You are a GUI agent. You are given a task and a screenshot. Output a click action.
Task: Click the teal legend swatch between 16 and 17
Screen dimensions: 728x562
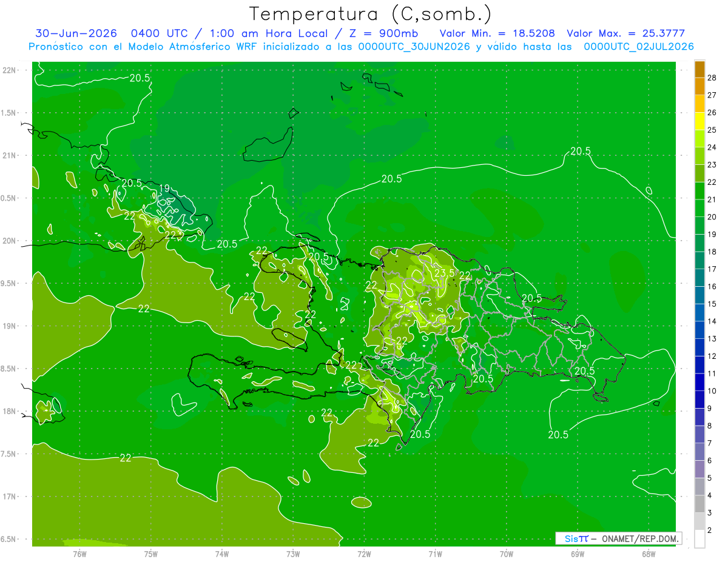coord(699,278)
